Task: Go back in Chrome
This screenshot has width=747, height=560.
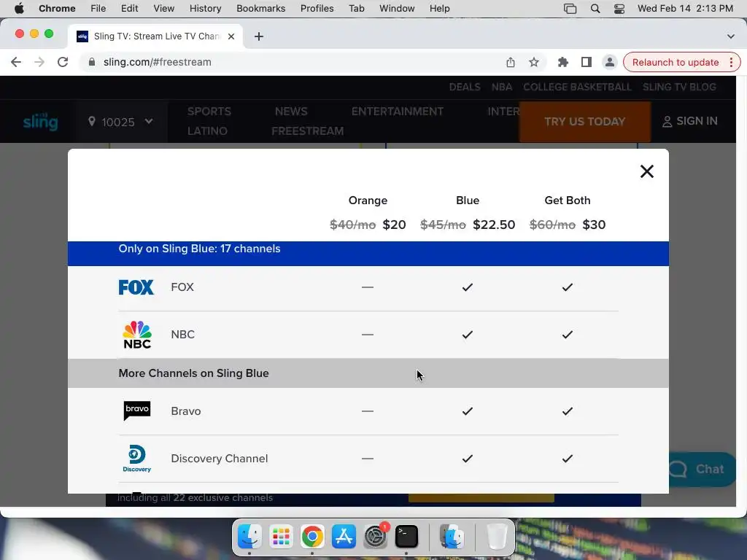Action: coord(16,63)
